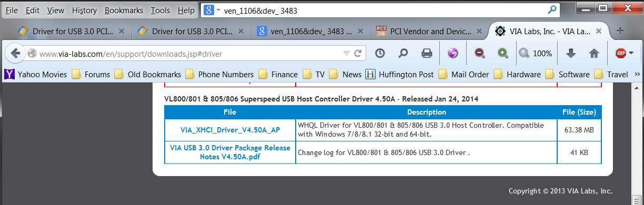Click the Find magnifier toolbar icon
Image resolution: width=644 pixels, height=205 pixels.
tap(403, 53)
